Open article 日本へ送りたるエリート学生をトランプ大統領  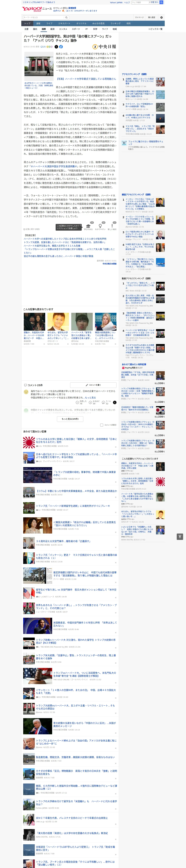(76, 456)
